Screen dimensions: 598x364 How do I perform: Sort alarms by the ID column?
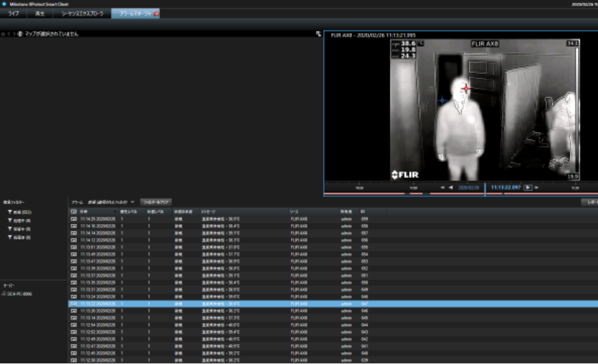[372, 211]
